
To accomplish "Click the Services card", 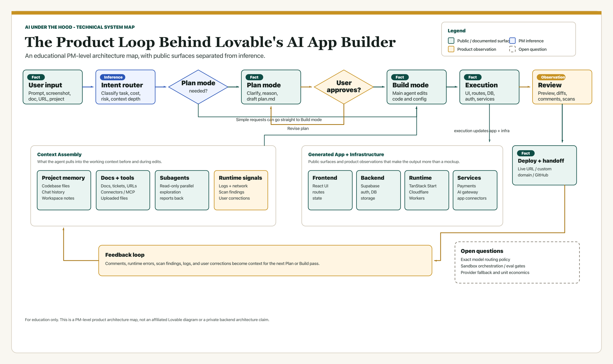I will coord(475,190).
